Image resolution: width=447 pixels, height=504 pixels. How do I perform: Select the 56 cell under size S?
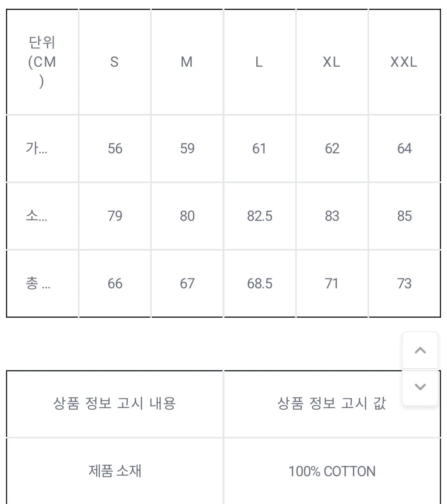tap(115, 148)
